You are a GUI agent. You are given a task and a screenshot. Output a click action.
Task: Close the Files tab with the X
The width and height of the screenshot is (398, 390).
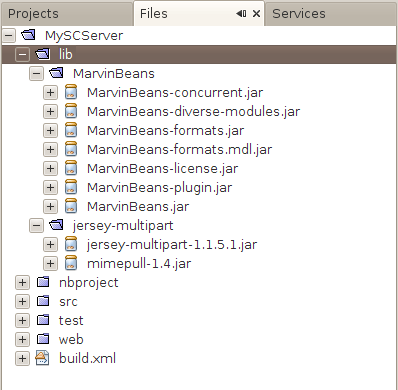pos(256,14)
